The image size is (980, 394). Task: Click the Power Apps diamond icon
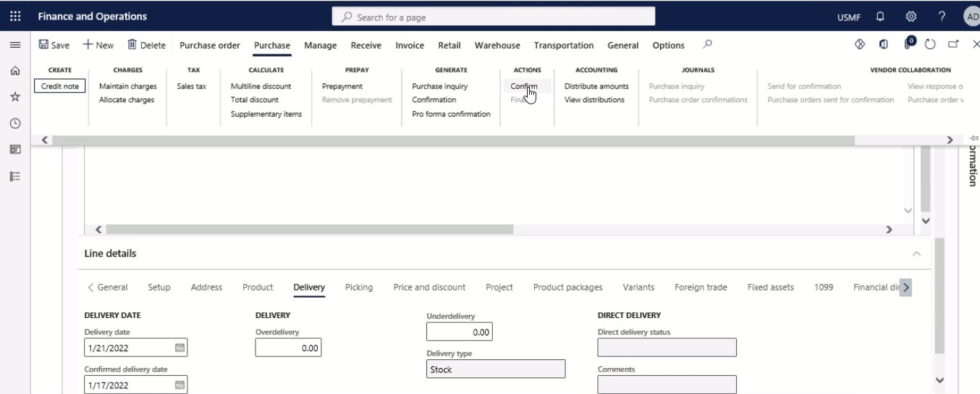[x=861, y=44]
